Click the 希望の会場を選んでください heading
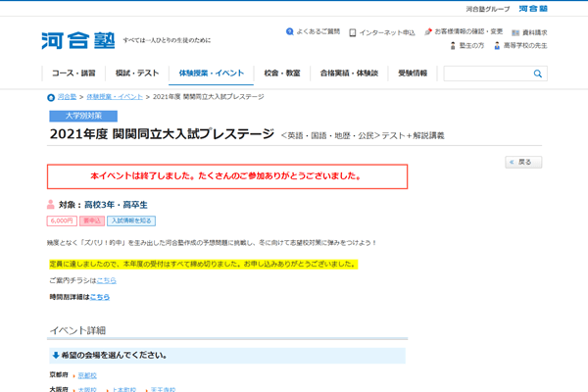Image resolution: width=588 pixels, height=392 pixels. (114, 355)
